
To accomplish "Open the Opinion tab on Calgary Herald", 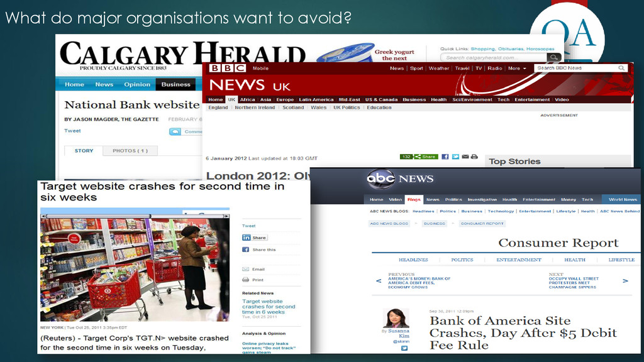I will [x=137, y=85].
